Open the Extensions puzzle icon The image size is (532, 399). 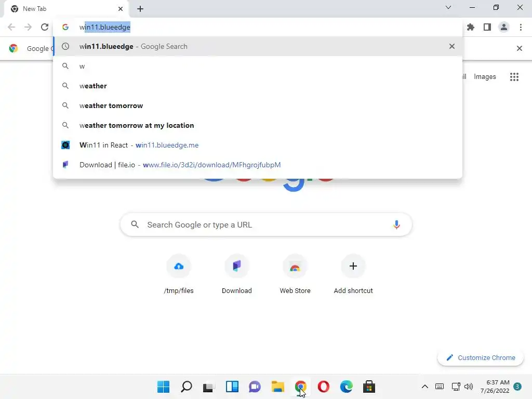point(471,27)
